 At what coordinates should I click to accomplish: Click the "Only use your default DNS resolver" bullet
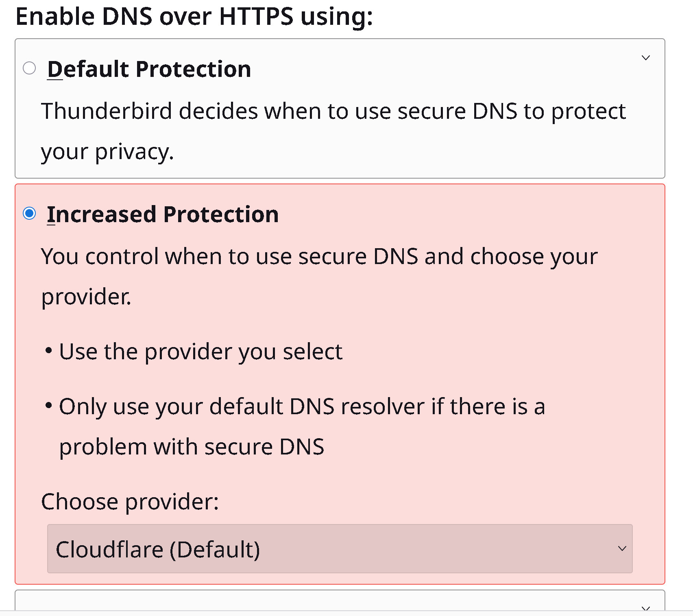[302, 406]
